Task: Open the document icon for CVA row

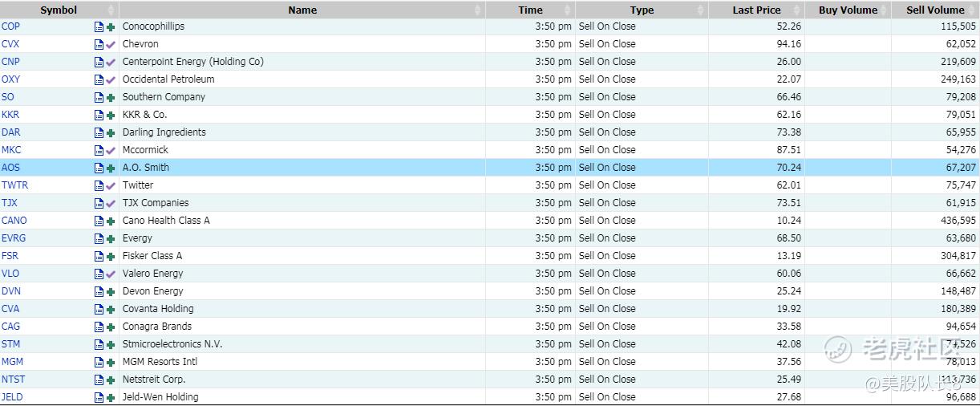Action: 99,309
